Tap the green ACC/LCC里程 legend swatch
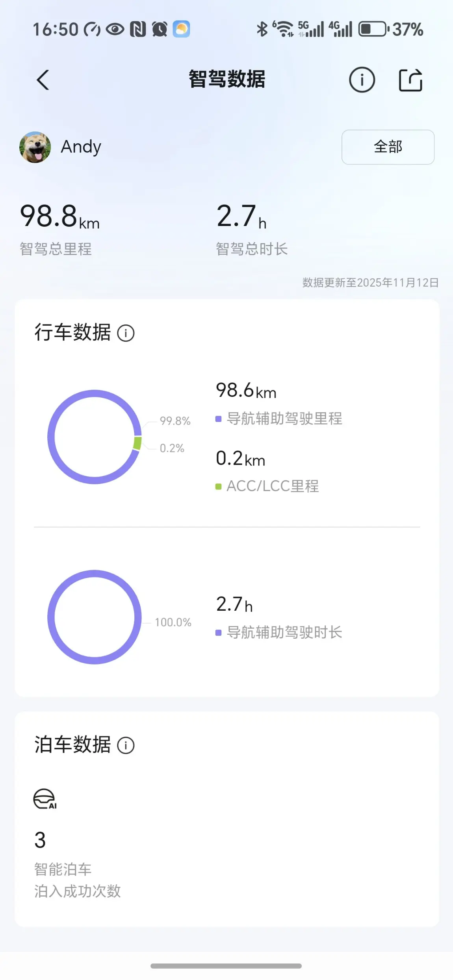The image size is (453, 980). coord(218,487)
